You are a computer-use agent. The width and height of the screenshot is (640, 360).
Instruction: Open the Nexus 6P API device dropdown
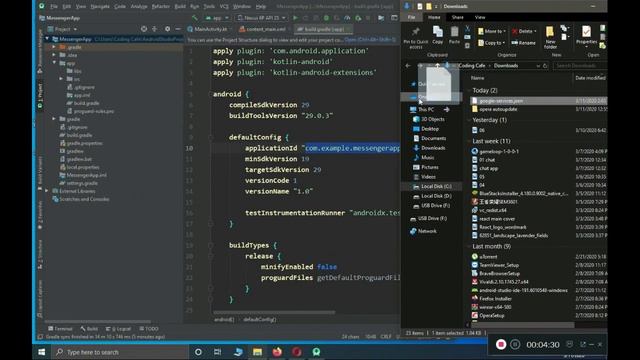(x=261, y=18)
